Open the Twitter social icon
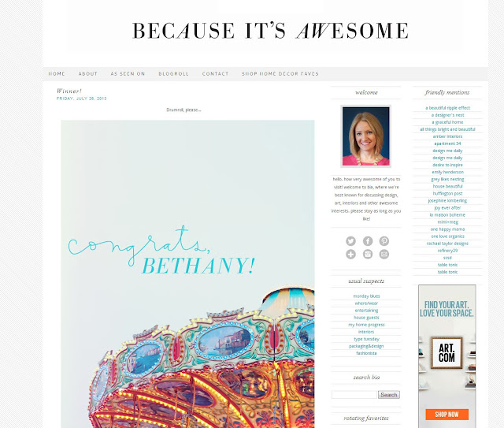The height and width of the screenshot is (428, 504). coord(350,241)
